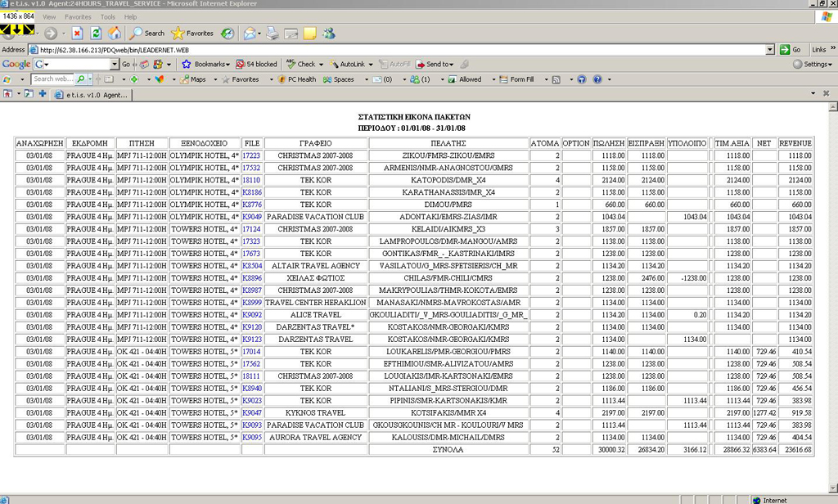Click the MSN search magnifier icon
Image resolution: width=838 pixels, height=504 pixels.
[x=81, y=79]
